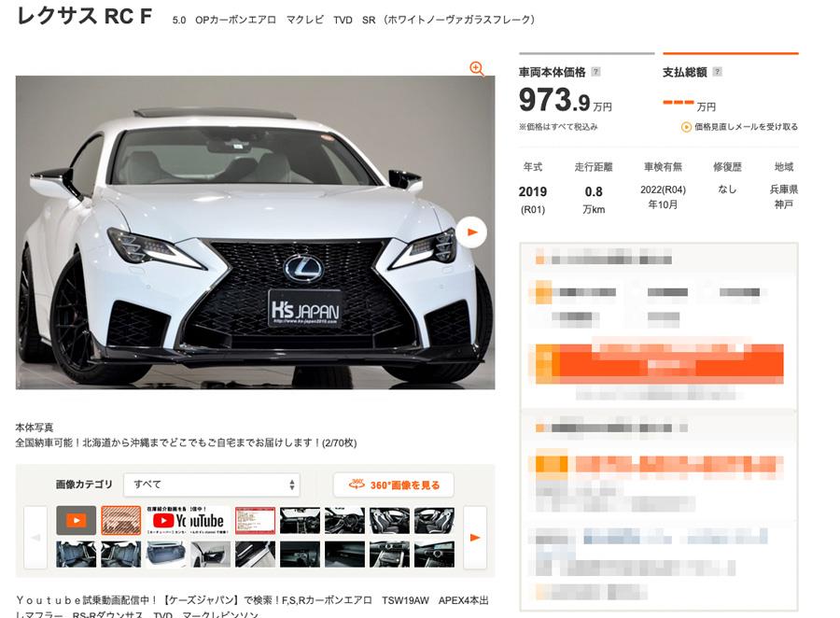Click the circle arrow icon before 価格見直しメール
Image resolution: width=840 pixels, height=618 pixels.
(x=686, y=127)
